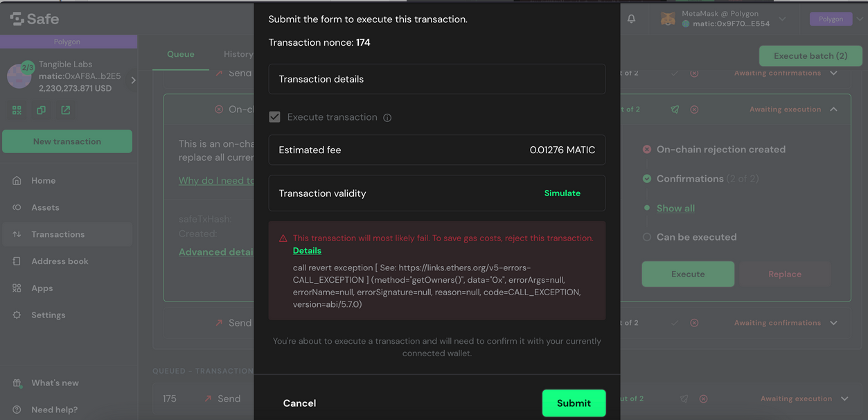Switch to the Queue tab
This screenshot has height=420, width=868.
coord(181,53)
